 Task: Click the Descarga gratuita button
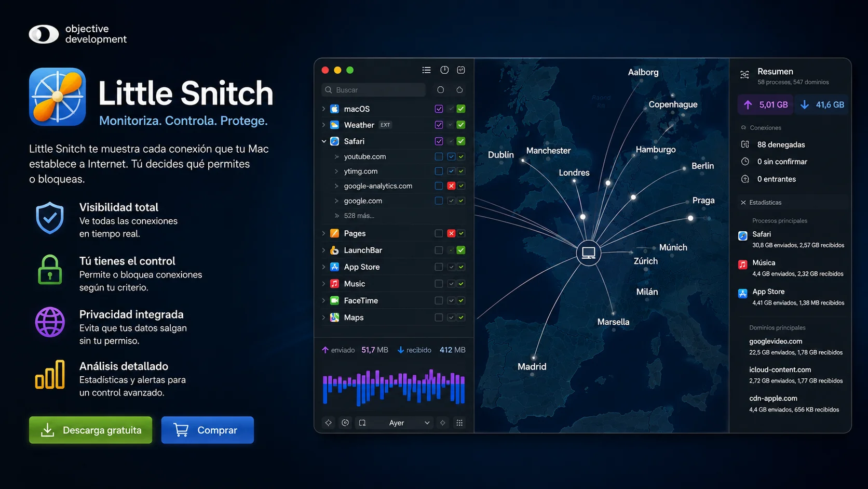[x=90, y=430]
